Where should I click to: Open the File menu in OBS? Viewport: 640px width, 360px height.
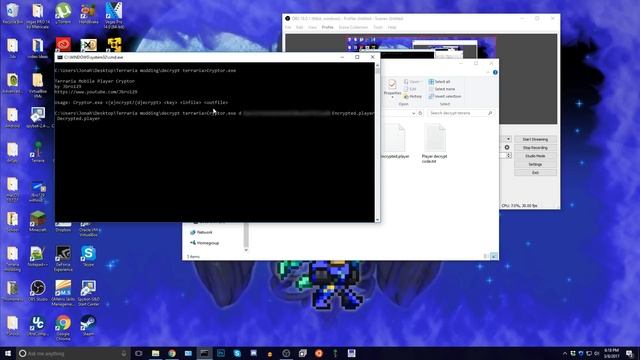[x=288, y=27]
